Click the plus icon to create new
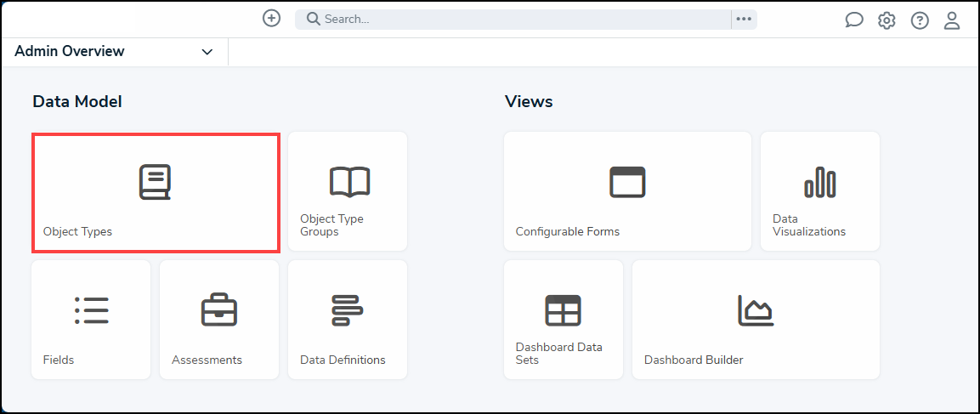This screenshot has height=414, width=980. pyautogui.click(x=271, y=19)
